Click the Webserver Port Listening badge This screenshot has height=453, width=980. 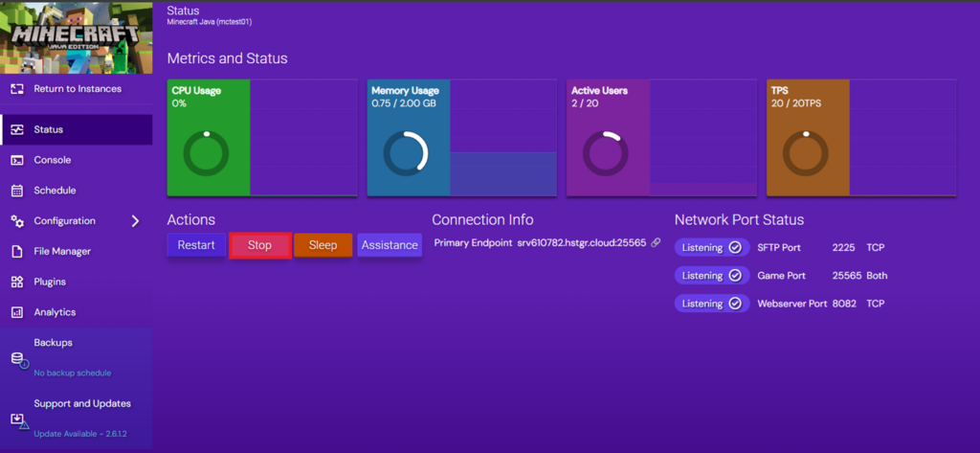[x=712, y=304]
